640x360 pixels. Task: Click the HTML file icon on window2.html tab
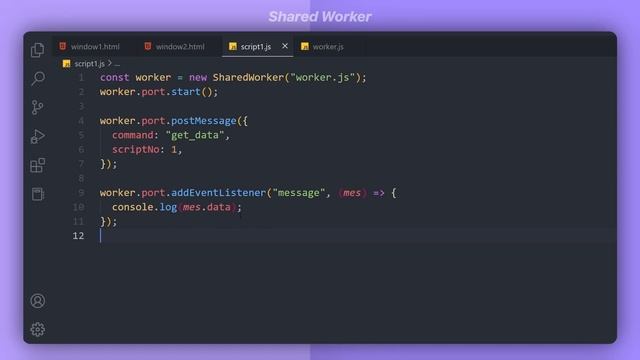148,46
